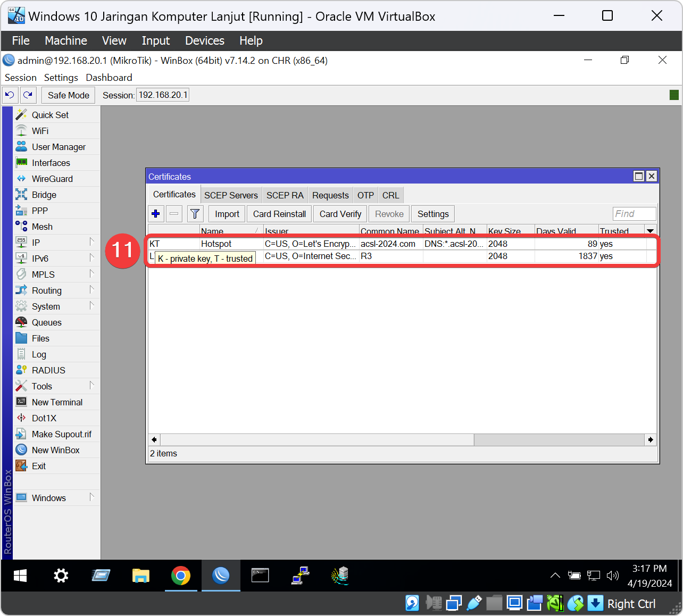Screen dimensions: 683x616
Task: Expand the Tools submenu
Action: point(91,386)
